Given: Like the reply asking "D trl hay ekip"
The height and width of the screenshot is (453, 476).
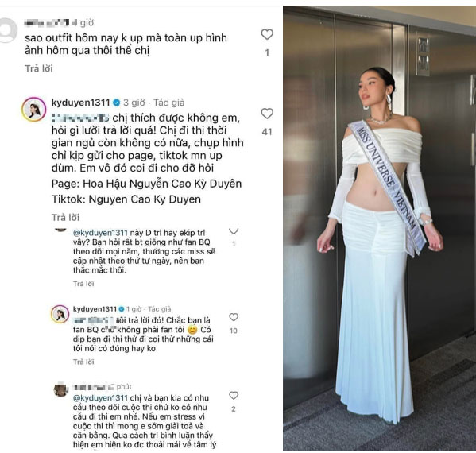Looking at the screenshot, I should 234,231.
